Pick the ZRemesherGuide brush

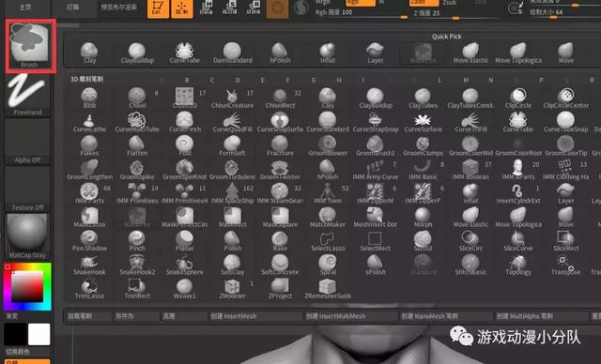(x=328, y=289)
